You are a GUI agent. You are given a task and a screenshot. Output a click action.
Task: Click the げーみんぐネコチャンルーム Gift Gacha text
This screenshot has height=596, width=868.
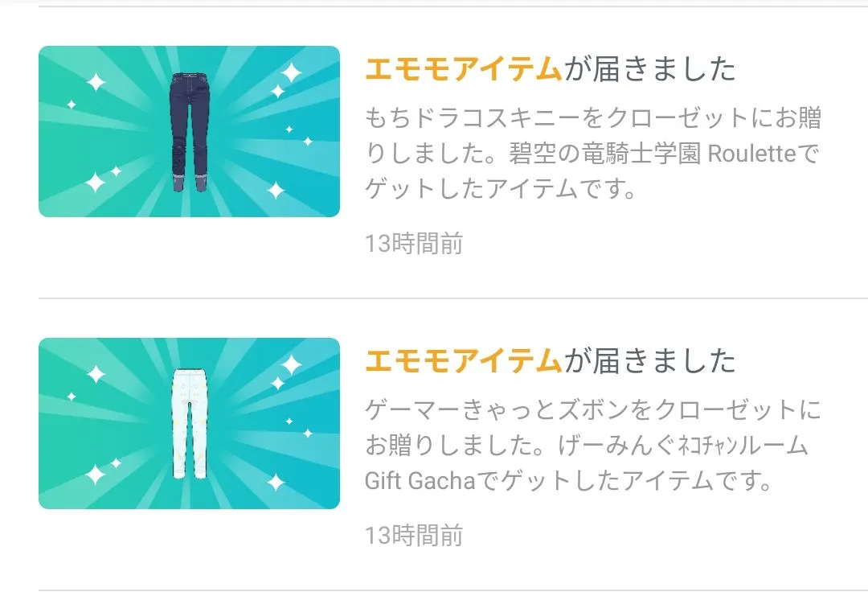(x=587, y=463)
